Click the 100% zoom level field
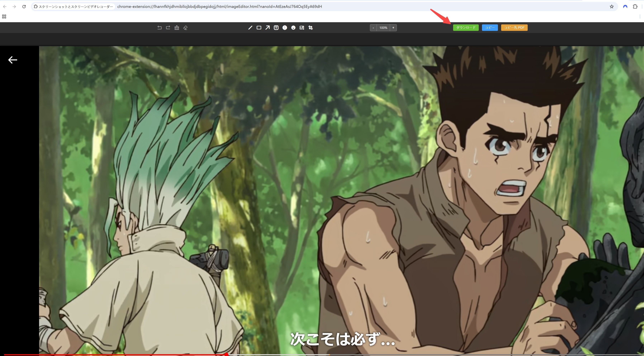This screenshot has width=644, height=356. point(383,27)
